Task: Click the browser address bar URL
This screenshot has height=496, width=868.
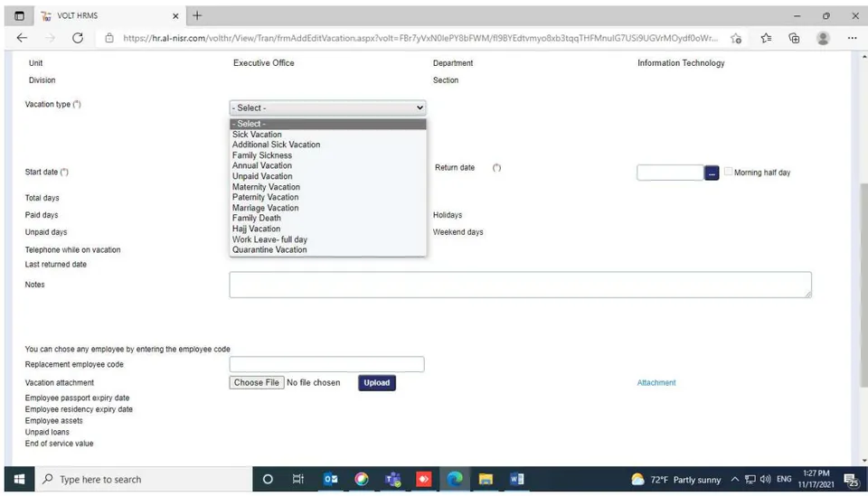Action: click(420, 38)
